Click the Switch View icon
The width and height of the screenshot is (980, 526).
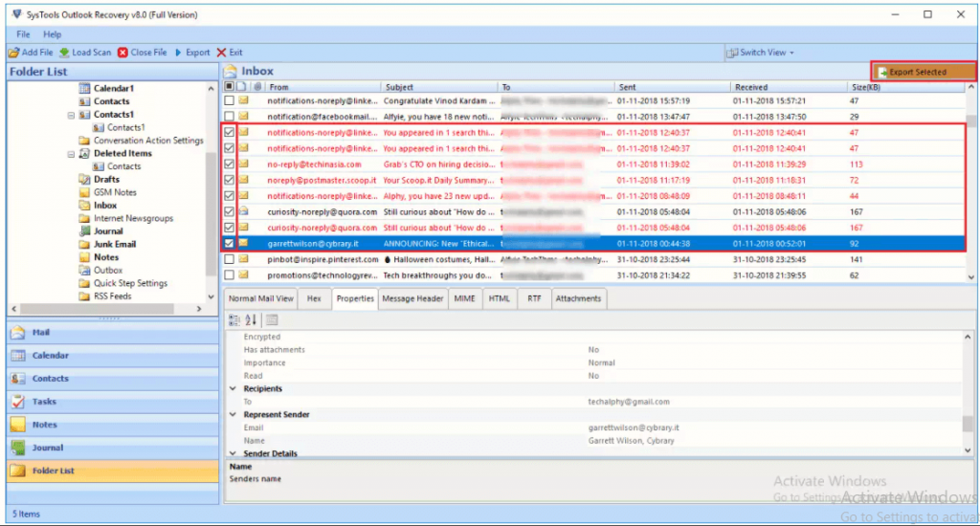click(732, 53)
